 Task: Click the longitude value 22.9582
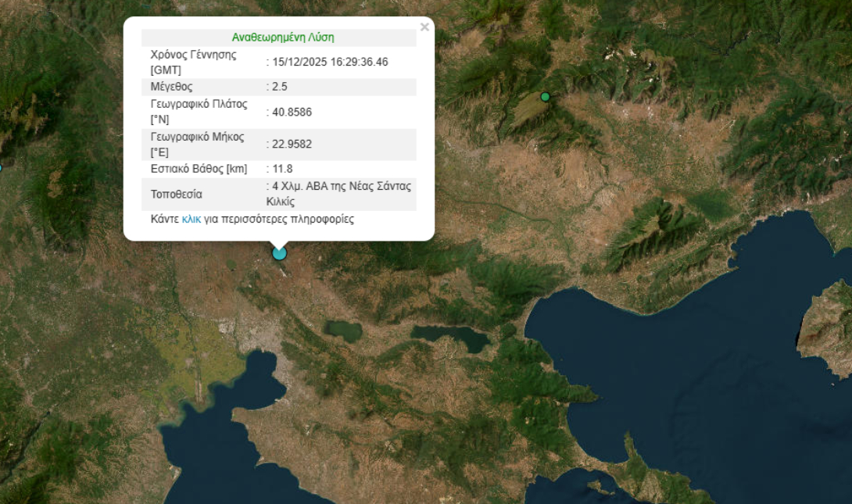292,145
